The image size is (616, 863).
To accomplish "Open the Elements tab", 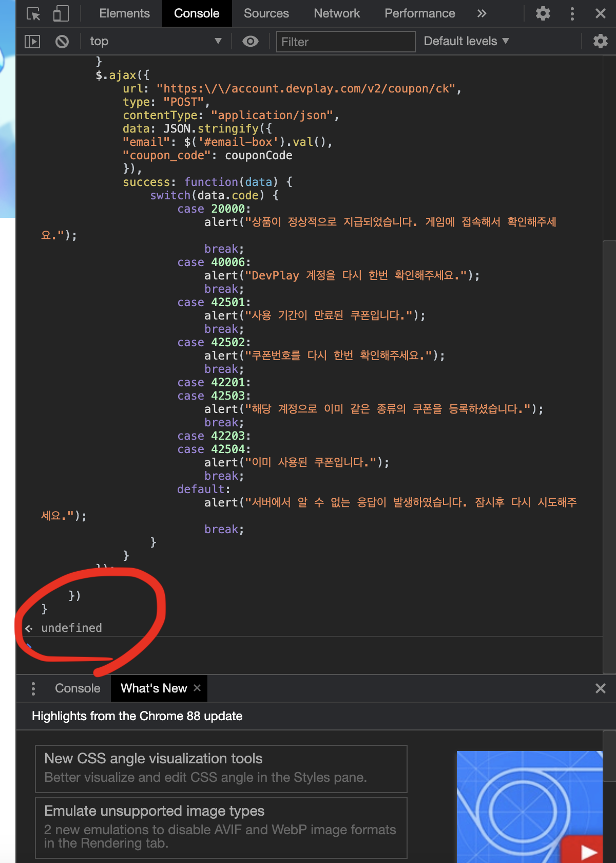I will [x=124, y=13].
